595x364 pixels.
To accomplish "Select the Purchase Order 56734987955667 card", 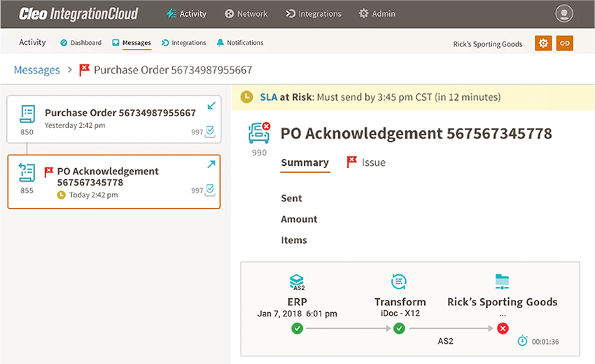I will (114, 119).
